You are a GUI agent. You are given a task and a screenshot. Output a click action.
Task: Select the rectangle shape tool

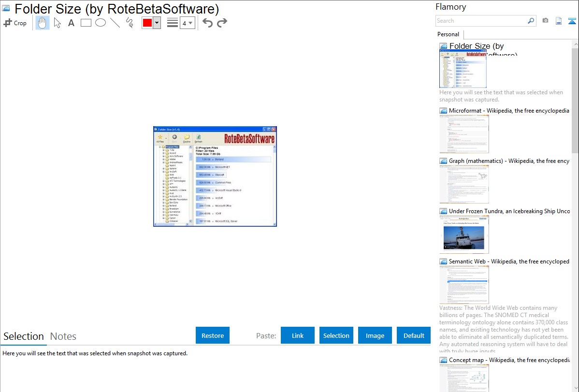pos(86,23)
